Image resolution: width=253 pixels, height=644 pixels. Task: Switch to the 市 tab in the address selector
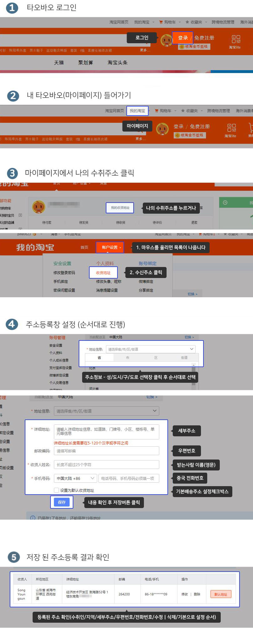(x=128, y=358)
